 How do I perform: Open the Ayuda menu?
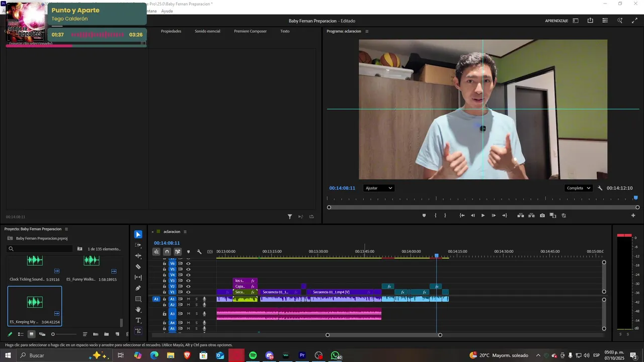tap(167, 11)
